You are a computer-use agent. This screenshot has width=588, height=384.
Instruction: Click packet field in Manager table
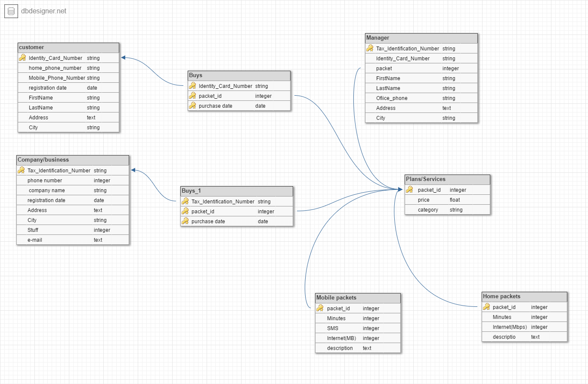tap(421, 69)
